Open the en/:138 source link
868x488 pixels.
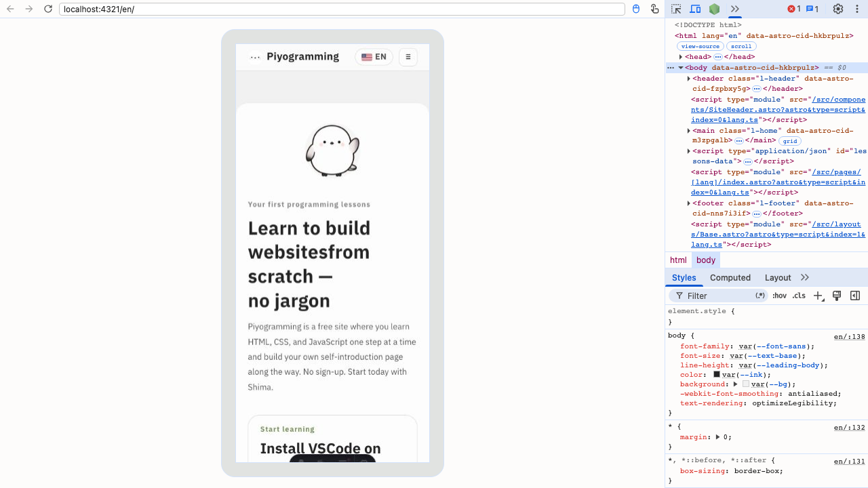coord(850,337)
